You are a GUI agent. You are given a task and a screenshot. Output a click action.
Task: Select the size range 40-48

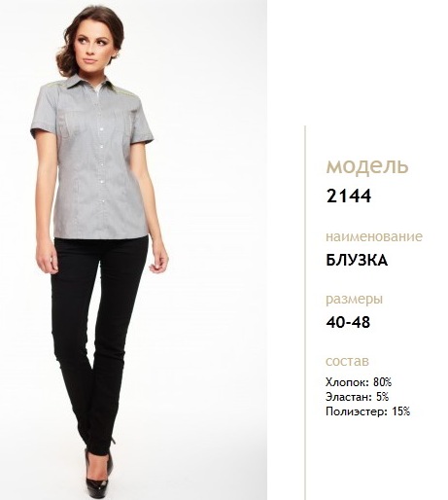pos(348,322)
